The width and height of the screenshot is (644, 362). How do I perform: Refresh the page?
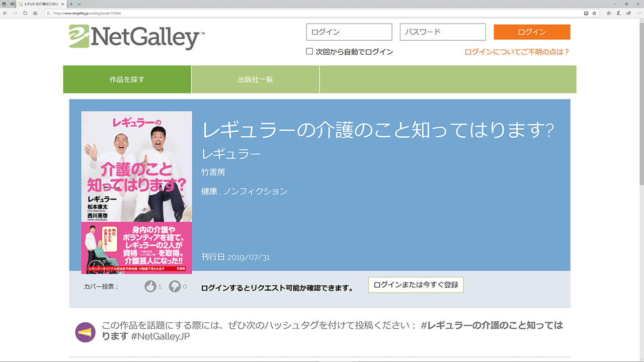tap(25, 13)
